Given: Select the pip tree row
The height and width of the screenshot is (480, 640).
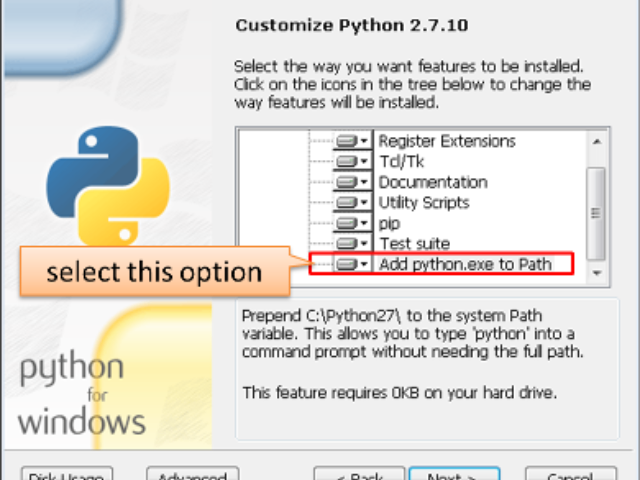Looking at the screenshot, I should (x=389, y=223).
